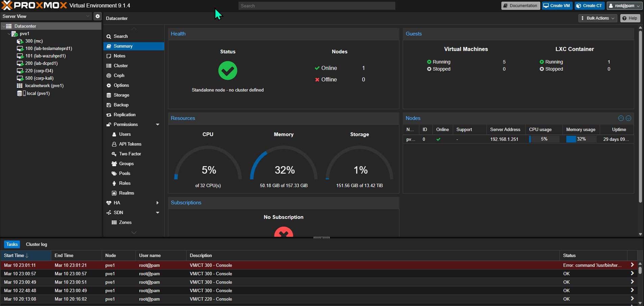Open the Summary menu item
Screen dimensions: 644x306
pyautogui.click(x=134, y=46)
